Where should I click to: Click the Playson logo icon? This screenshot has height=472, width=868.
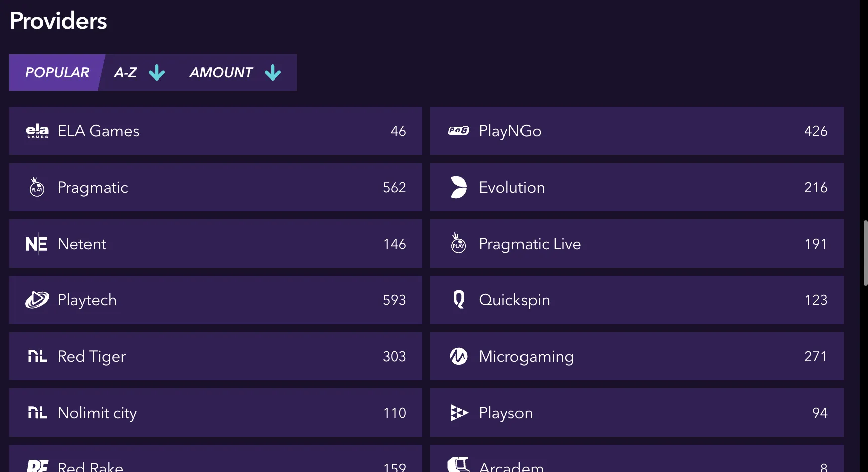tap(459, 413)
